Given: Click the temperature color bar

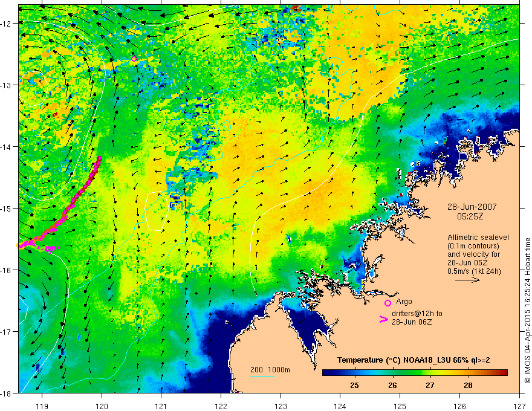Looking at the screenshot, I should click(415, 373).
